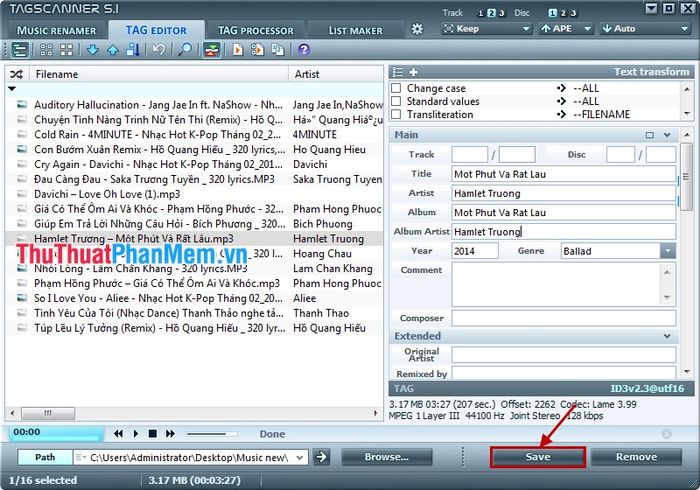The height and width of the screenshot is (490, 700).
Task: Collapse the Extended section chevron
Action: coord(667,336)
